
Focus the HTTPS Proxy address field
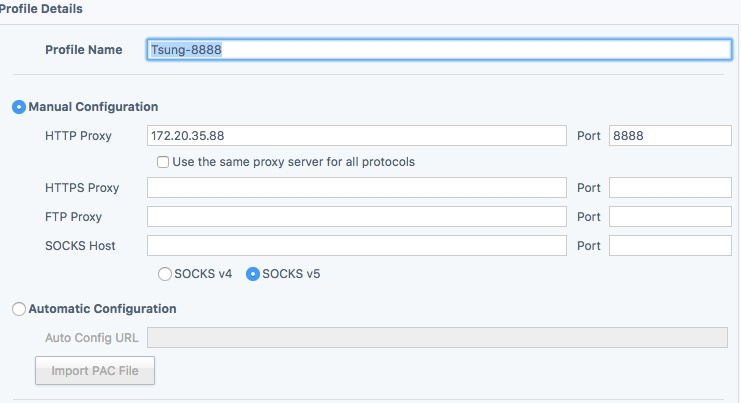click(356, 188)
